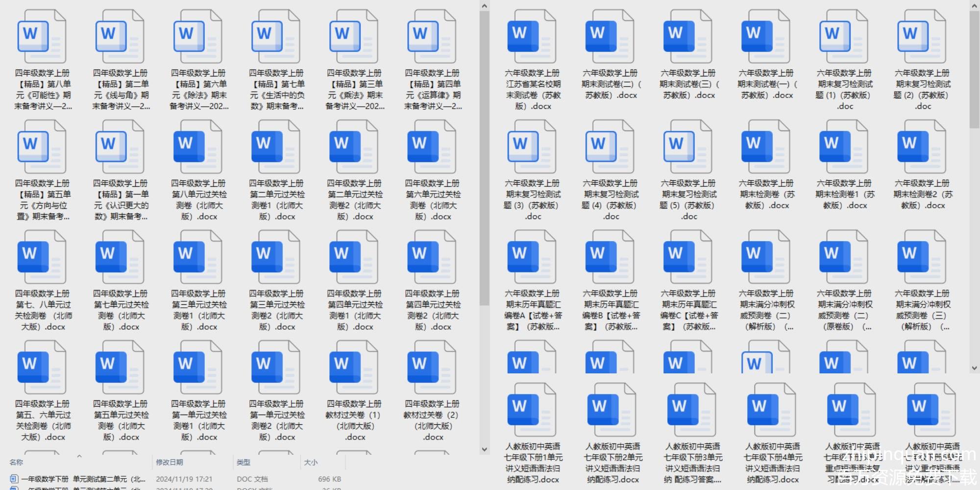The image size is (980, 490).
Task: Sort files by the 修改日期 column header
Action: (170, 462)
